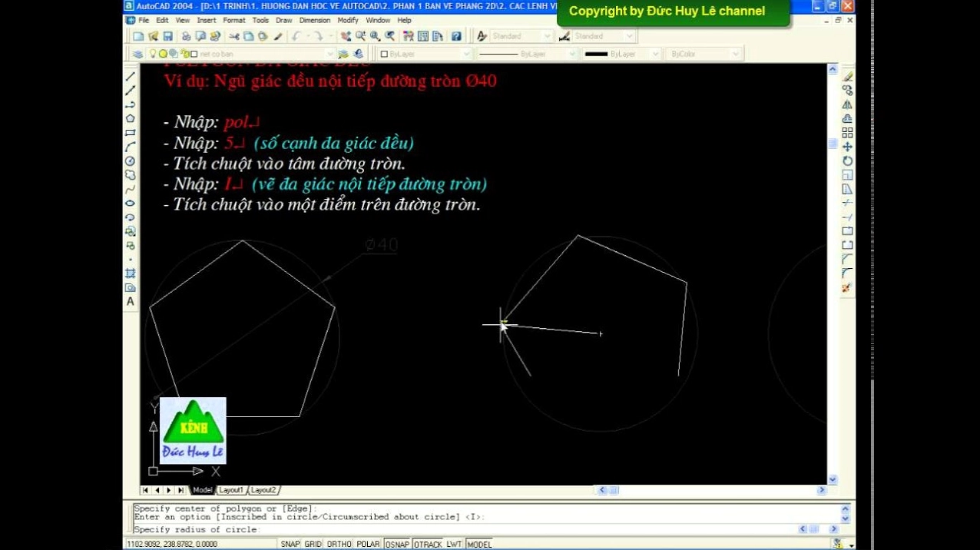980x550 pixels.
Task: Click the coordinates readout in status bar
Action: coord(171,544)
